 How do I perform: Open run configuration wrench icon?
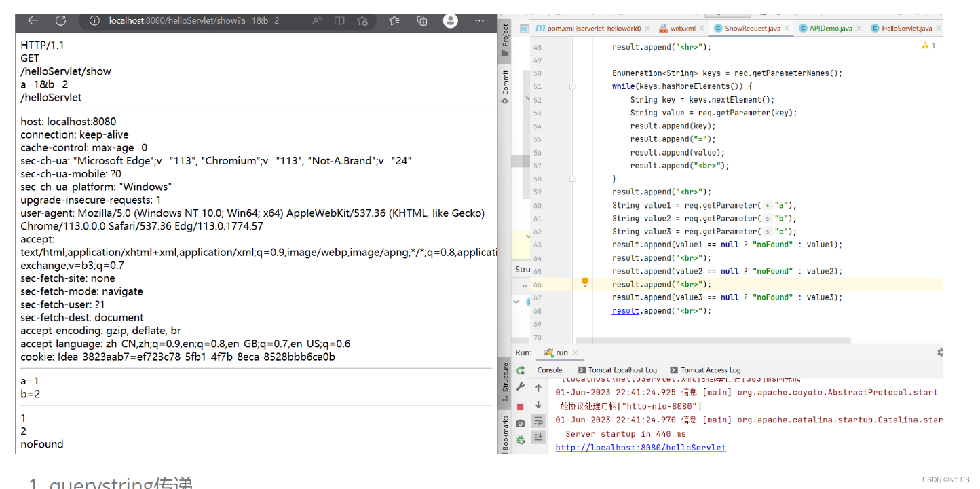(x=521, y=387)
